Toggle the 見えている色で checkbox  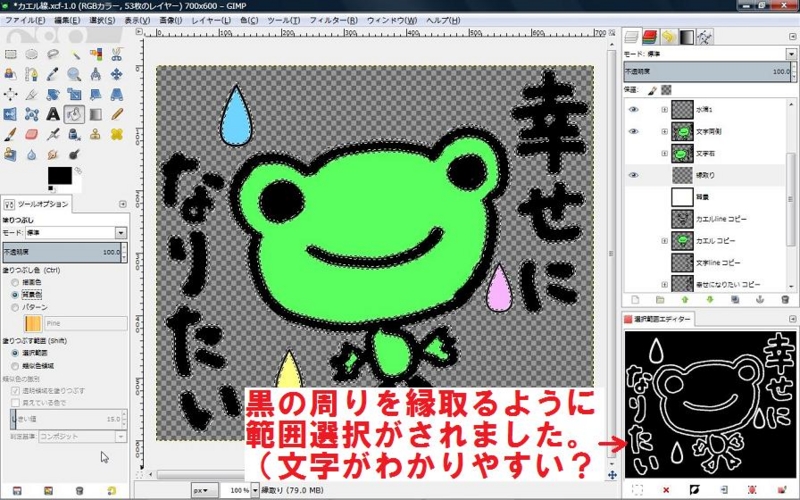(15, 403)
